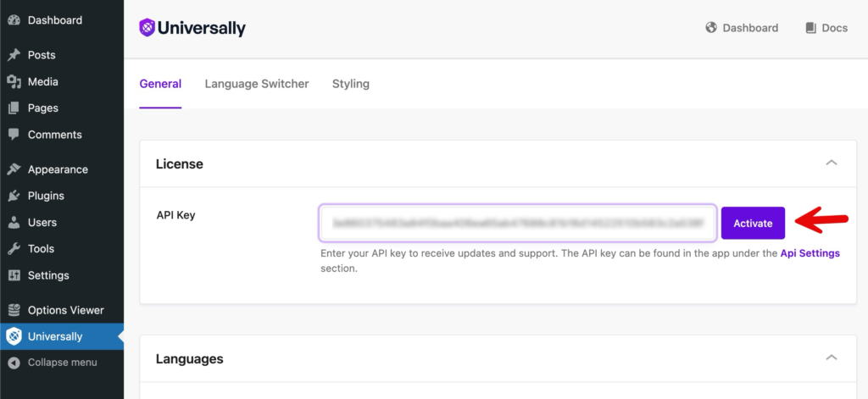Image resolution: width=868 pixels, height=399 pixels.
Task: Click the Dashboard gauge icon in sidebar
Action: click(x=14, y=20)
